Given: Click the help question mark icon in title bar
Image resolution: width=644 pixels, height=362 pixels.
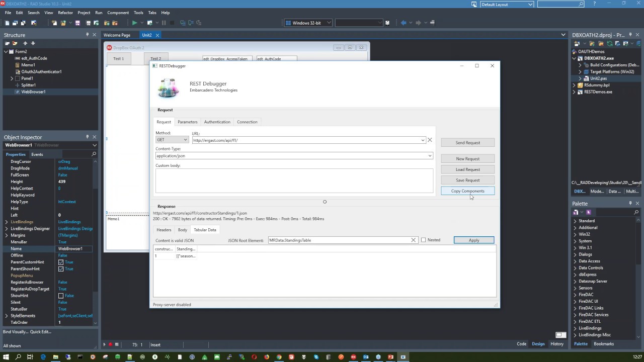Looking at the screenshot, I should (595, 4).
